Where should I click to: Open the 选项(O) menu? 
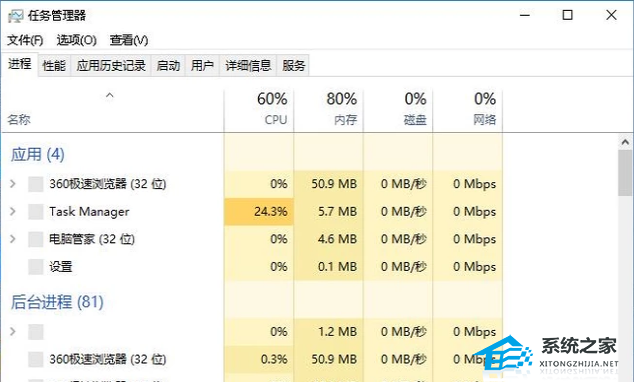point(76,40)
